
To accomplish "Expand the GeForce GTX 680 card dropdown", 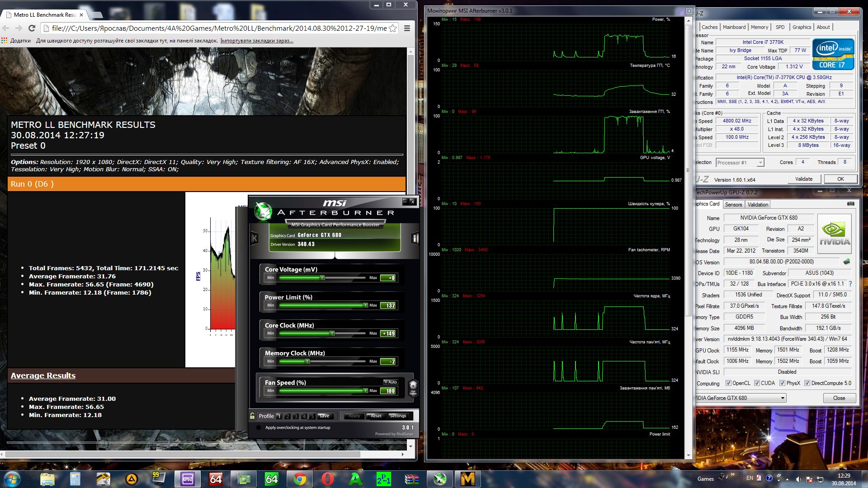I will point(783,398).
